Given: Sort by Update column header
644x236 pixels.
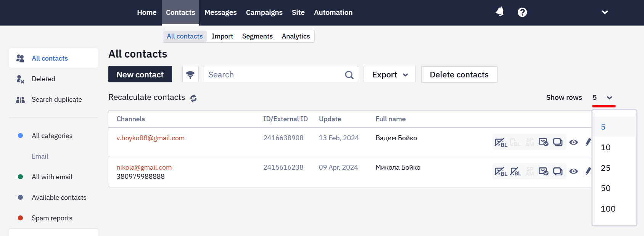Looking at the screenshot, I should 330,119.
